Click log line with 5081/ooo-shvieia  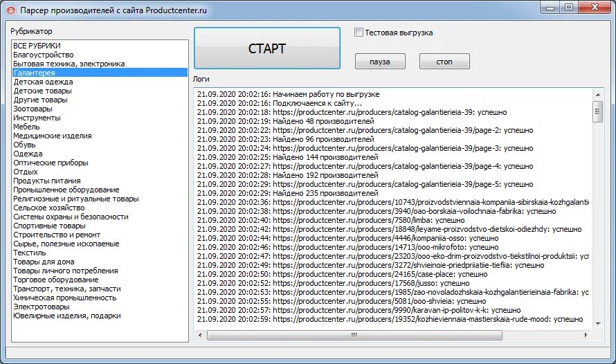coord(341,302)
